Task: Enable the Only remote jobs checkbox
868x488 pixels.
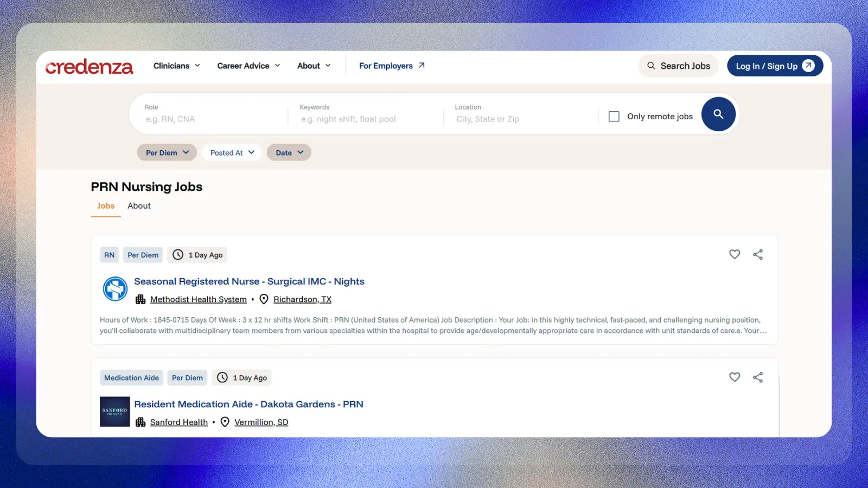Action: (614, 116)
